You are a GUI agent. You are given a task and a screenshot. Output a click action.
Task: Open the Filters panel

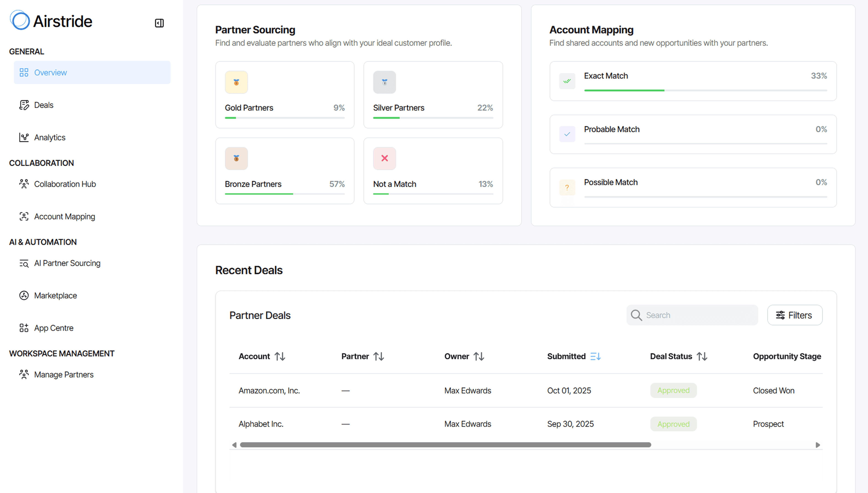pyautogui.click(x=794, y=315)
